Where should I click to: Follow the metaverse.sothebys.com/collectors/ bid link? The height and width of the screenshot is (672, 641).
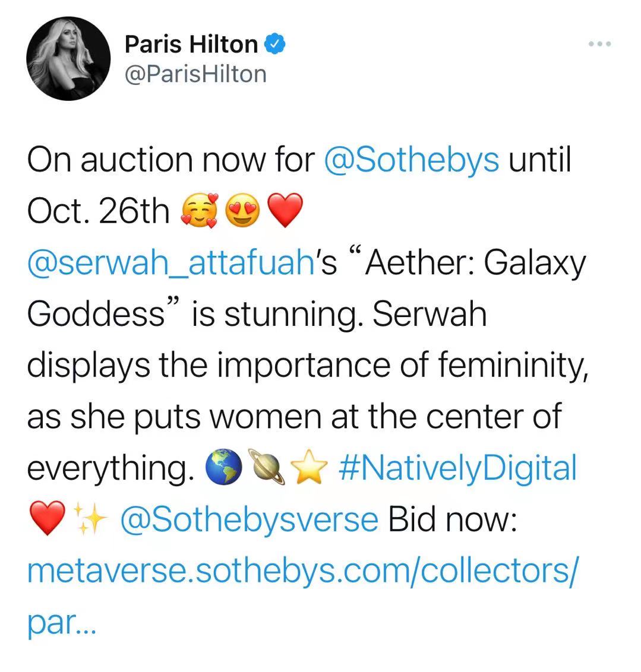pos(302,570)
